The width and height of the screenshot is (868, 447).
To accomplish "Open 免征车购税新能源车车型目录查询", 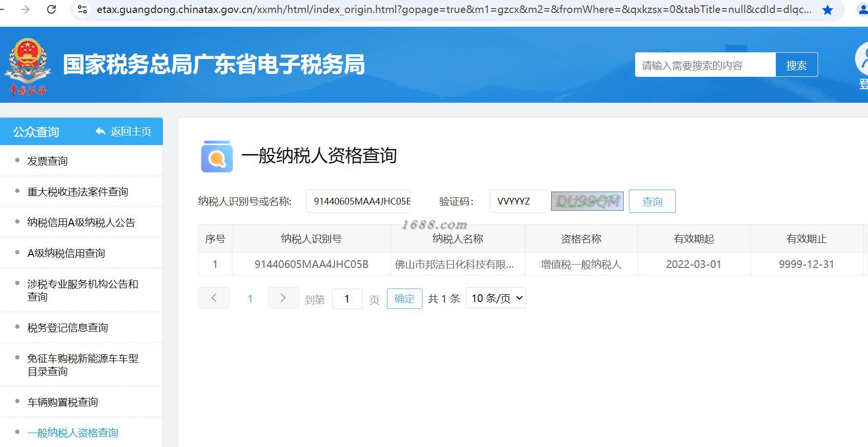I will [83, 364].
